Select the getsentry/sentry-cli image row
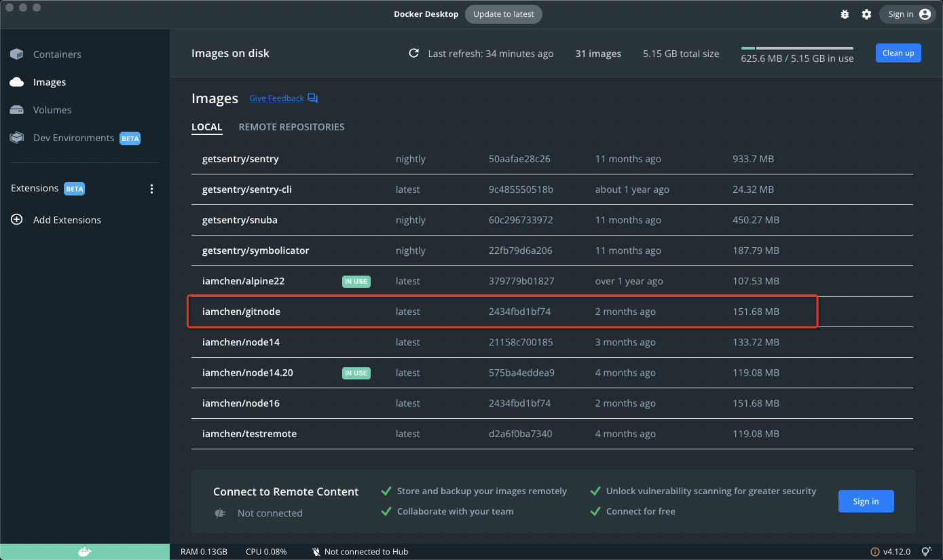The height and width of the screenshot is (560, 943). pyautogui.click(x=552, y=189)
